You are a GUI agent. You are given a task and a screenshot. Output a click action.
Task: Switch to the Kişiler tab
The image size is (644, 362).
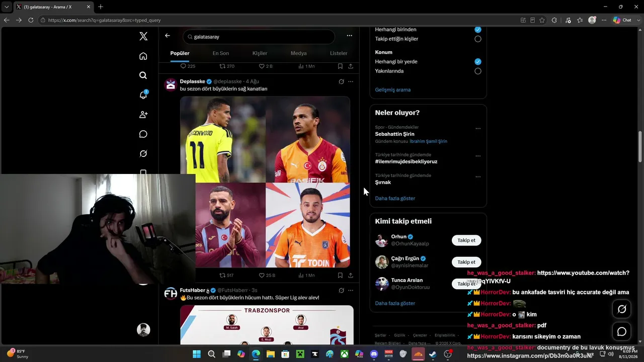tap(260, 53)
